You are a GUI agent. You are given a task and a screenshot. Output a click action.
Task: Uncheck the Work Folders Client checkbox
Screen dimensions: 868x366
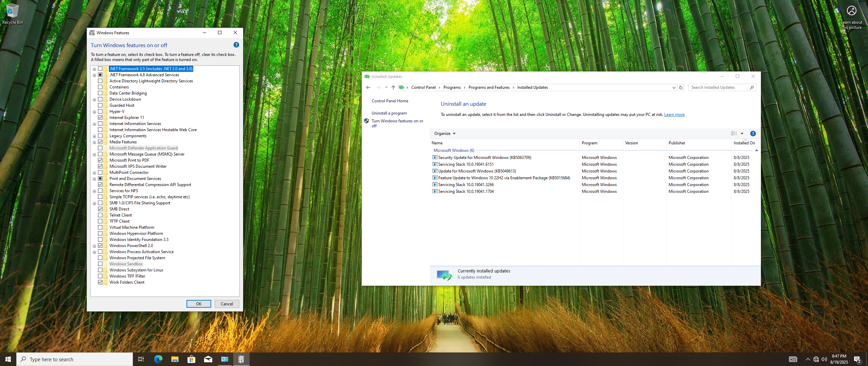[100, 282]
